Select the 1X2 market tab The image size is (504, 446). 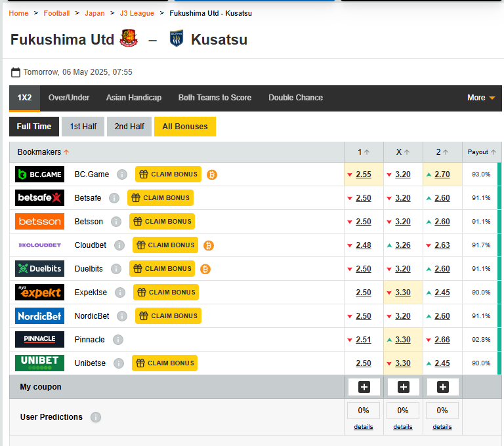tap(24, 98)
